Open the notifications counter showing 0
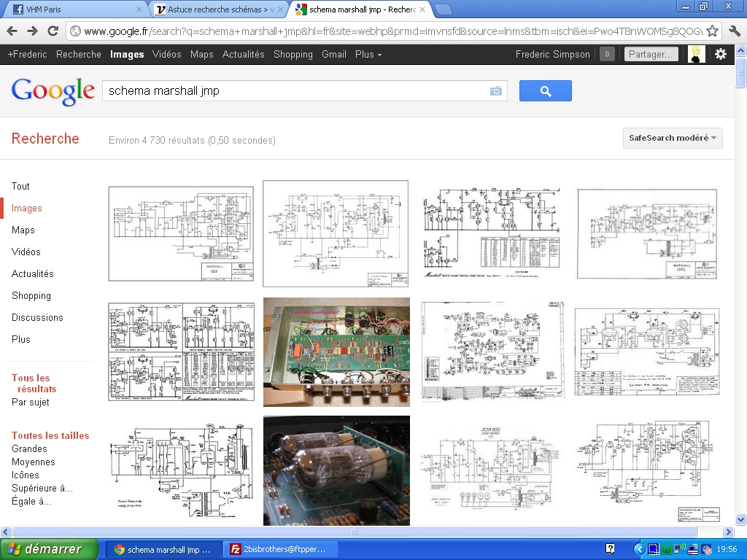Image resolution: width=747 pixels, height=560 pixels. click(606, 54)
